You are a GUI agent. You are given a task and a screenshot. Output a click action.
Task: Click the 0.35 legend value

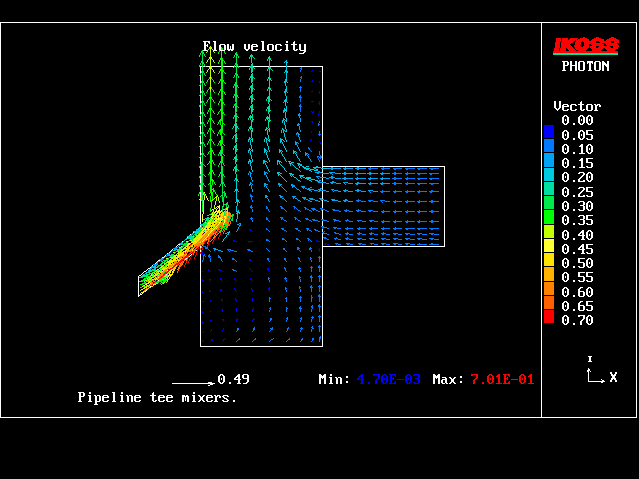pos(577,220)
